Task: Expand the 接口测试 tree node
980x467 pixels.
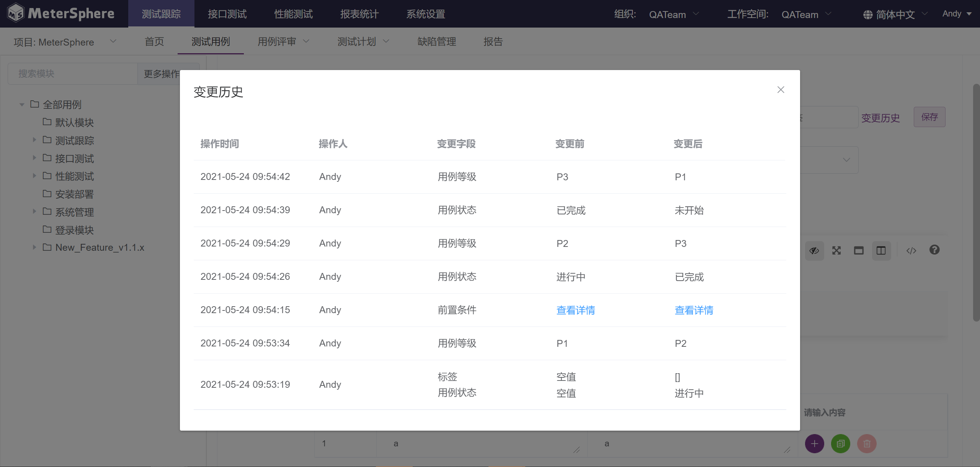Action: point(34,158)
